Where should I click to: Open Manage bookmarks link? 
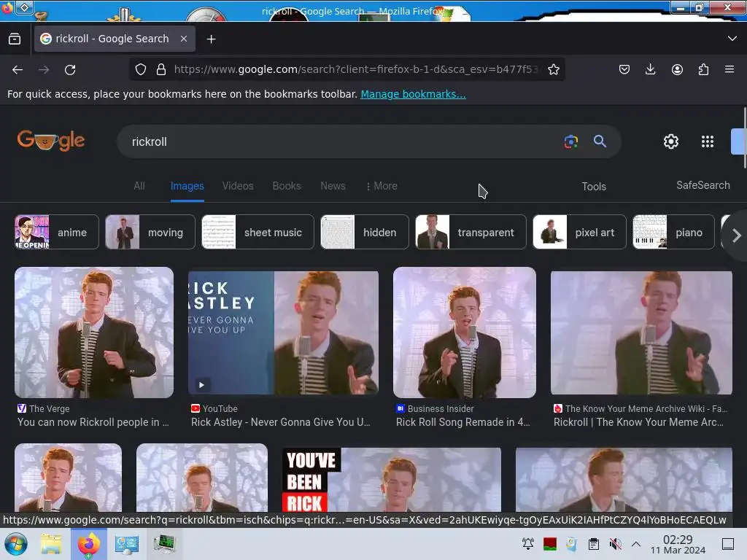click(413, 94)
